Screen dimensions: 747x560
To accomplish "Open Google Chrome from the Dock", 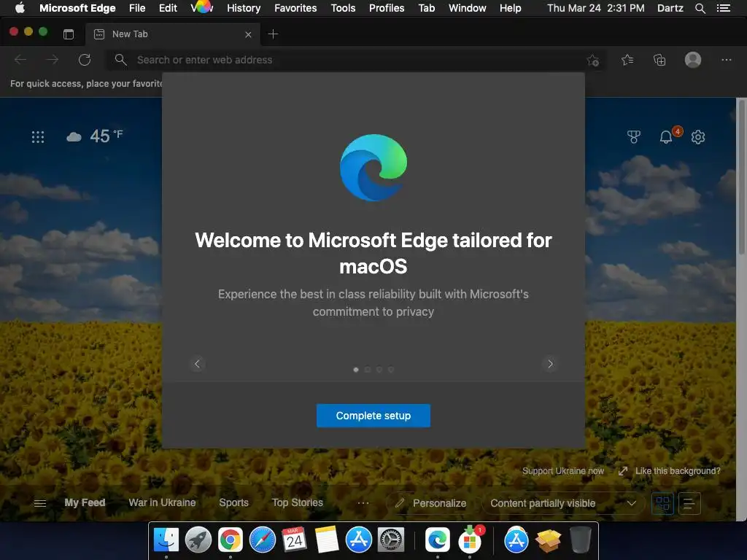I will [x=231, y=540].
